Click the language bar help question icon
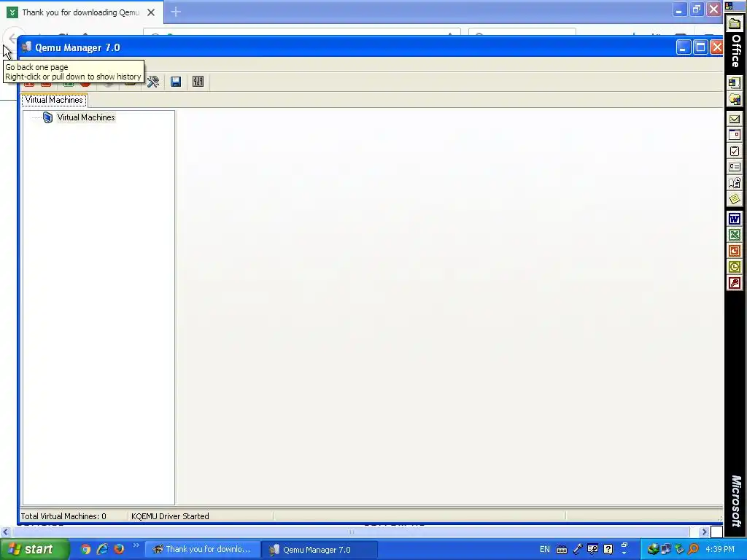 tap(608, 550)
